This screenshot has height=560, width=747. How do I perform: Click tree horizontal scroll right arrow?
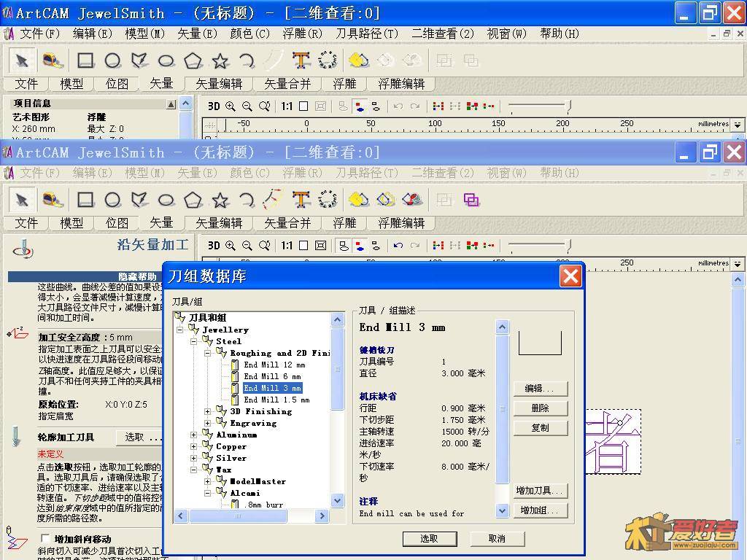click(x=322, y=516)
